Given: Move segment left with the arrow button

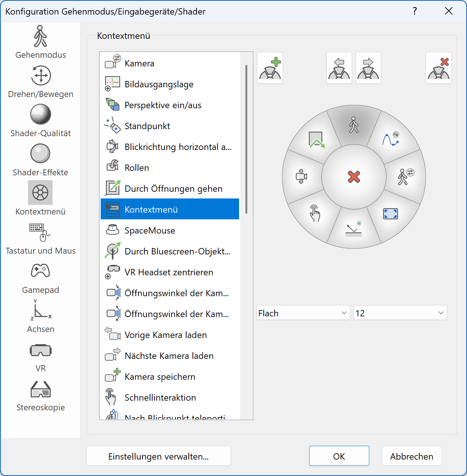Looking at the screenshot, I should pyautogui.click(x=339, y=68).
